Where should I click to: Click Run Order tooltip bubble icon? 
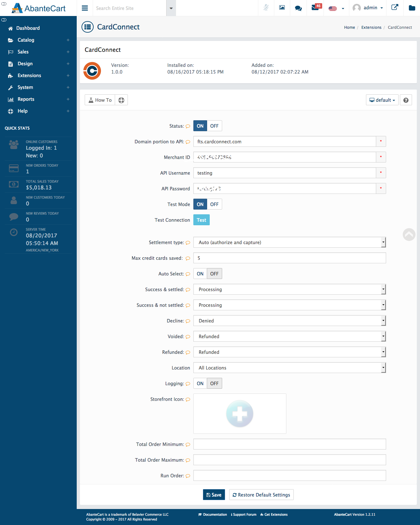188,476
